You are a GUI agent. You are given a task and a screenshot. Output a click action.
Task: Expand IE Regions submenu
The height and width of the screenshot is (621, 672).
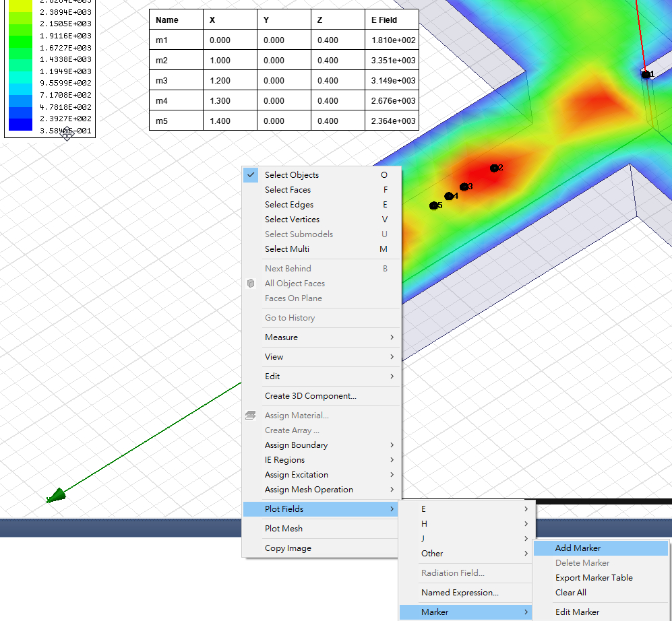pos(322,460)
